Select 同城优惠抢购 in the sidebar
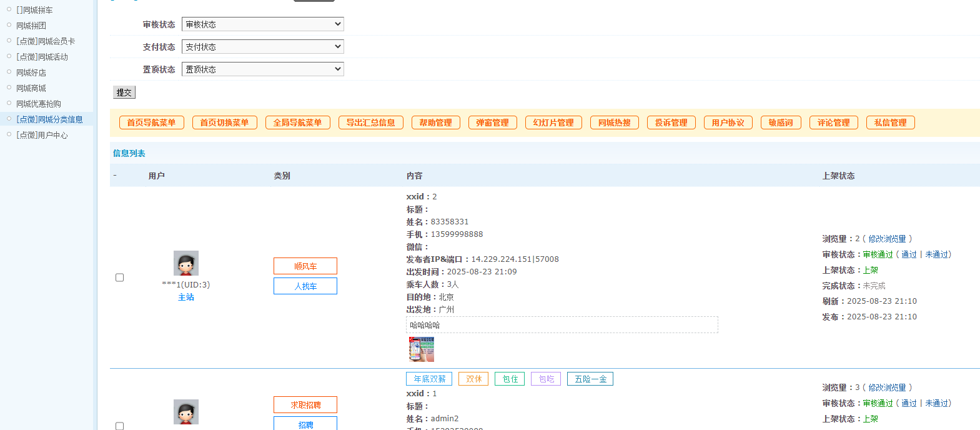The width and height of the screenshot is (980, 430). (39, 104)
